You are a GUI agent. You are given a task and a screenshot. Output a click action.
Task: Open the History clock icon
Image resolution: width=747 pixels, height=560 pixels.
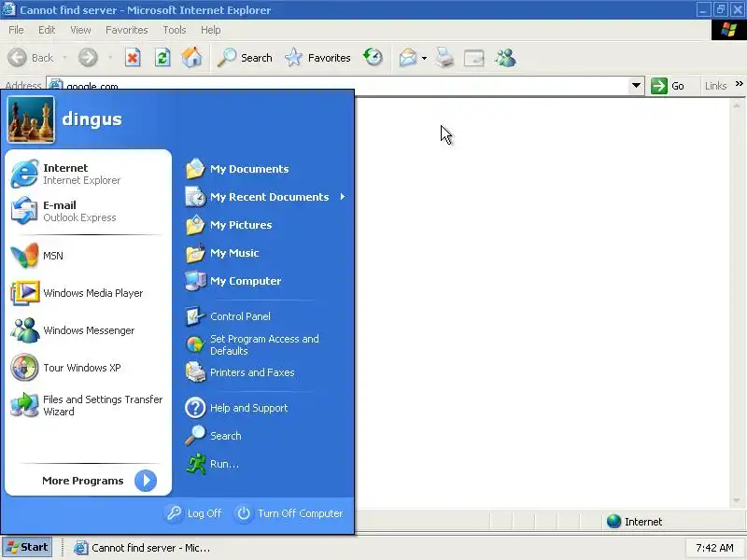pos(373,58)
